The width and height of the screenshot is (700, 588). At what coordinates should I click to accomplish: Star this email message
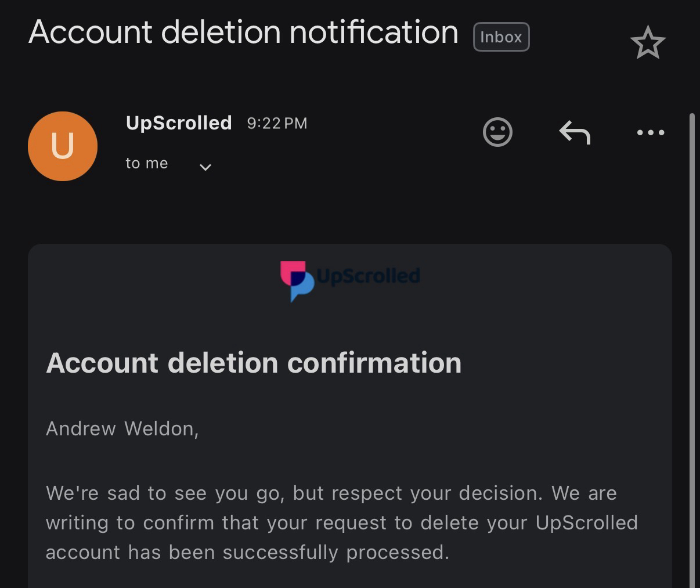pos(647,43)
